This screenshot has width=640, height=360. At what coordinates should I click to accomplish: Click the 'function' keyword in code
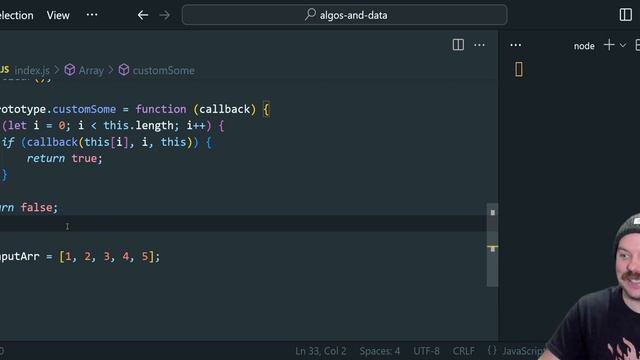(x=161, y=109)
